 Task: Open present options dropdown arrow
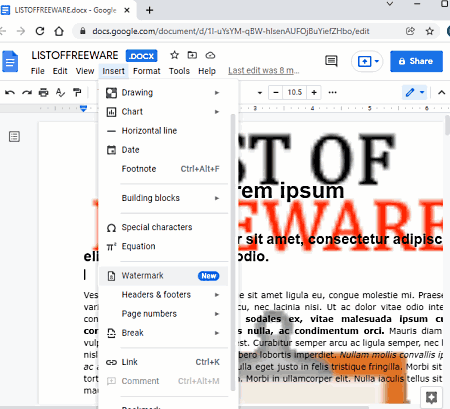pos(377,61)
